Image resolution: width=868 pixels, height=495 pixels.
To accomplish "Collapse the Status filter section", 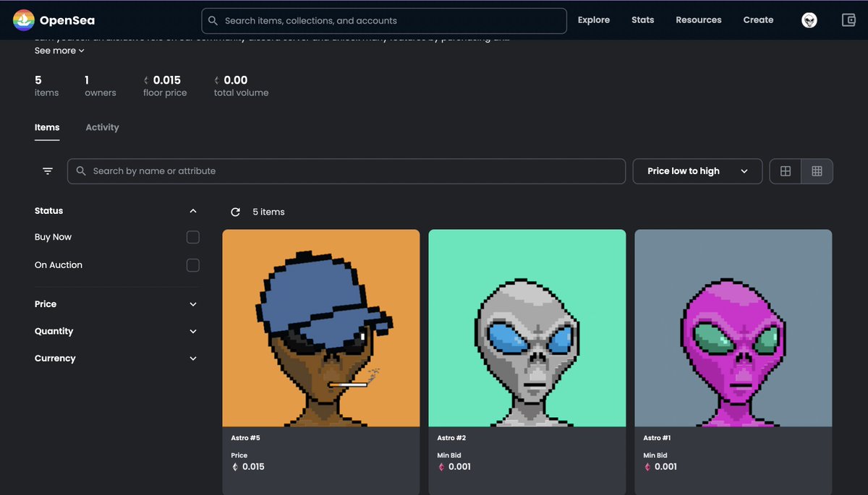I will [x=193, y=211].
